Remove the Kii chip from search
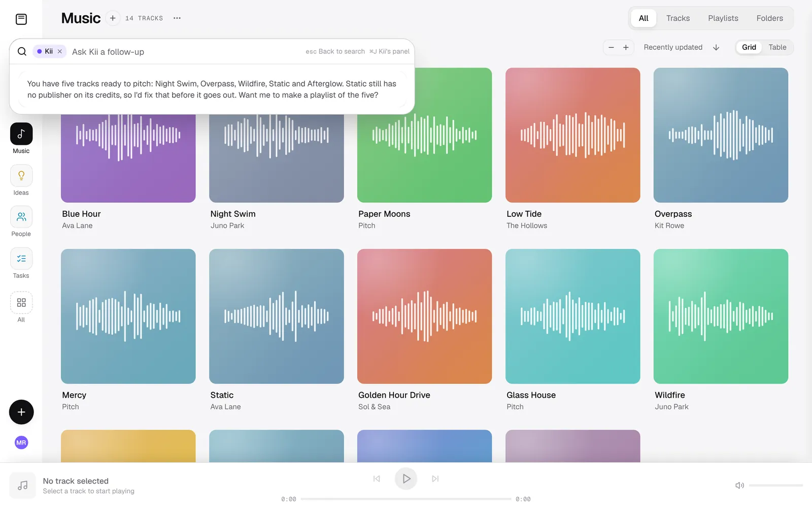Viewport: 812px width, 508px height. tap(60, 51)
